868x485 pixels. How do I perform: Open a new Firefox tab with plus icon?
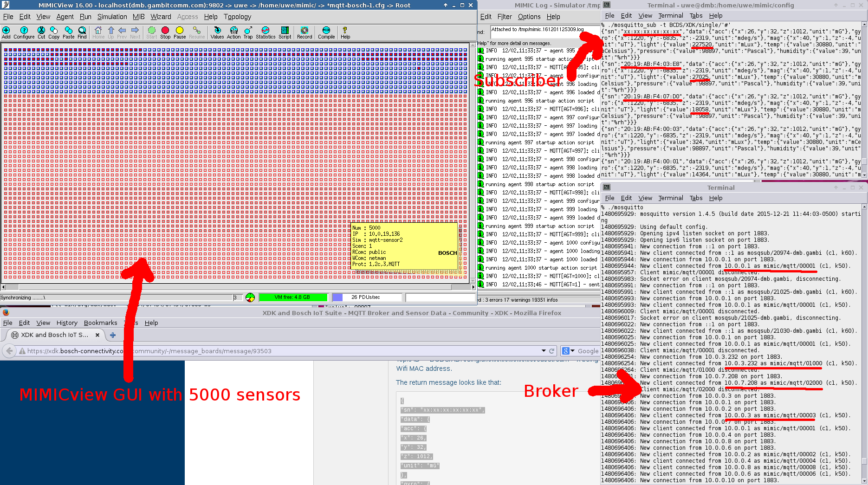pyautogui.click(x=113, y=335)
